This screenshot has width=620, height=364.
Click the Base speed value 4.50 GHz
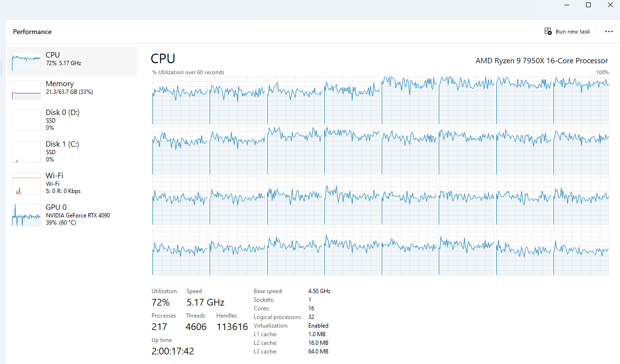pyautogui.click(x=319, y=291)
